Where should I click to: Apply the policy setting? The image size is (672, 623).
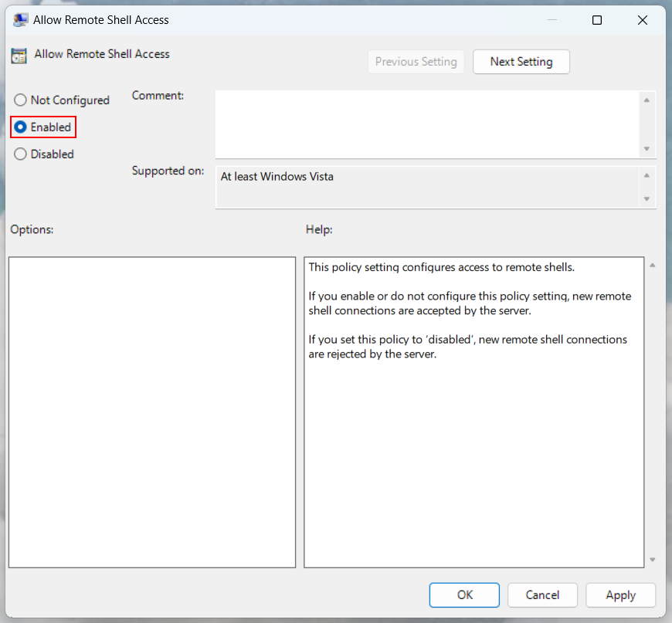(620, 595)
